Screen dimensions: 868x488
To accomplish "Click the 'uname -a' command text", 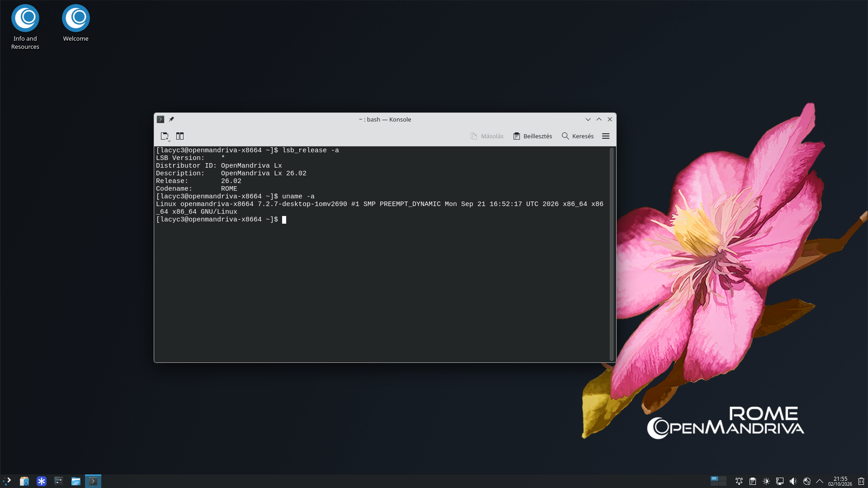I will (298, 197).
